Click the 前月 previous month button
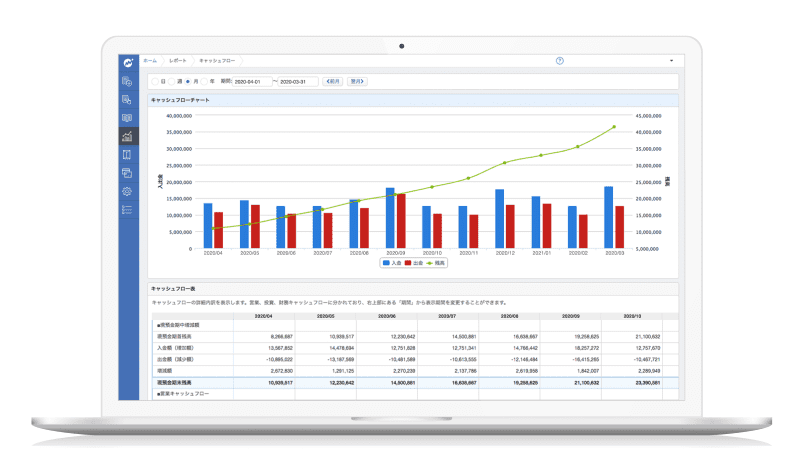This screenshot has height=476, width=800. (x=333, y=82)
